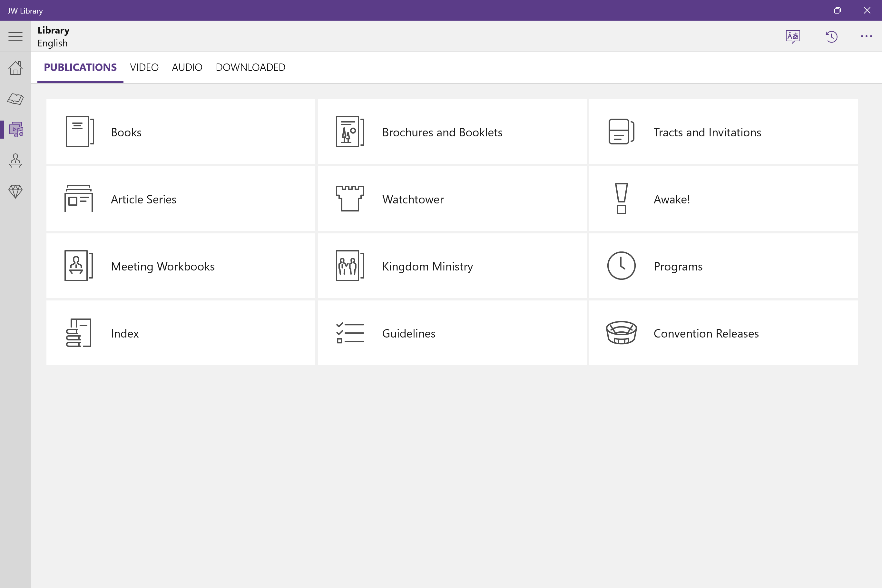Viewport: 882px width, 588px height.
Task: Open the Index label
Action: coord(125,334)
